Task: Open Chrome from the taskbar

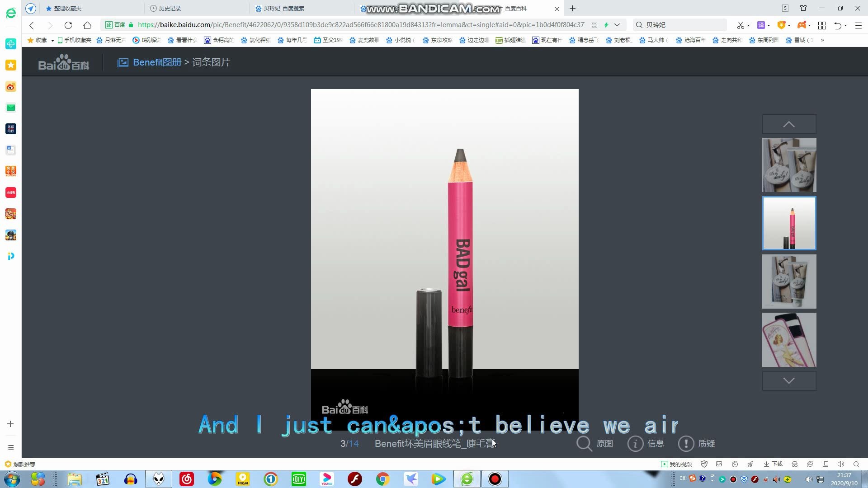Action: click(382, 479)
